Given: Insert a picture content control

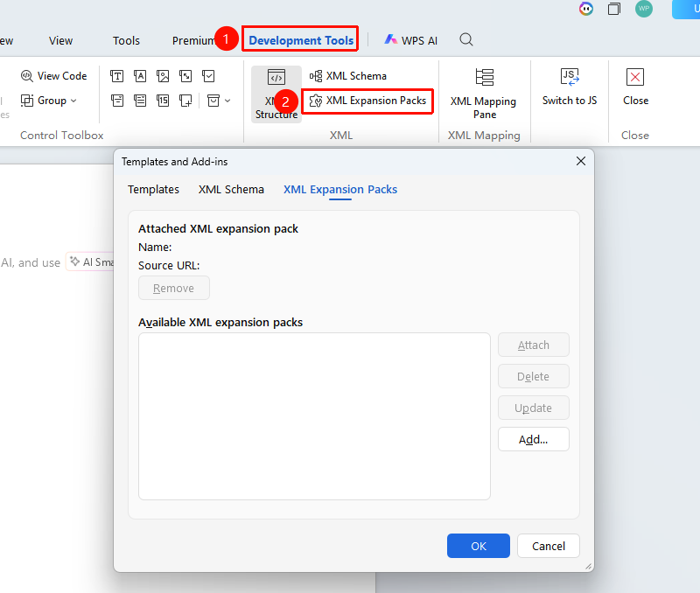Looking at the screenshot, I should (163, 76).
